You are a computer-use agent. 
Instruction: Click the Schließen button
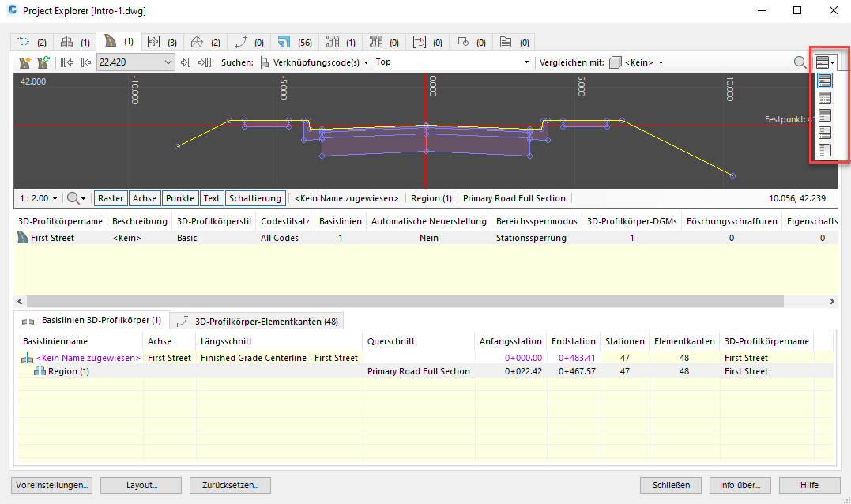(671, 485)
